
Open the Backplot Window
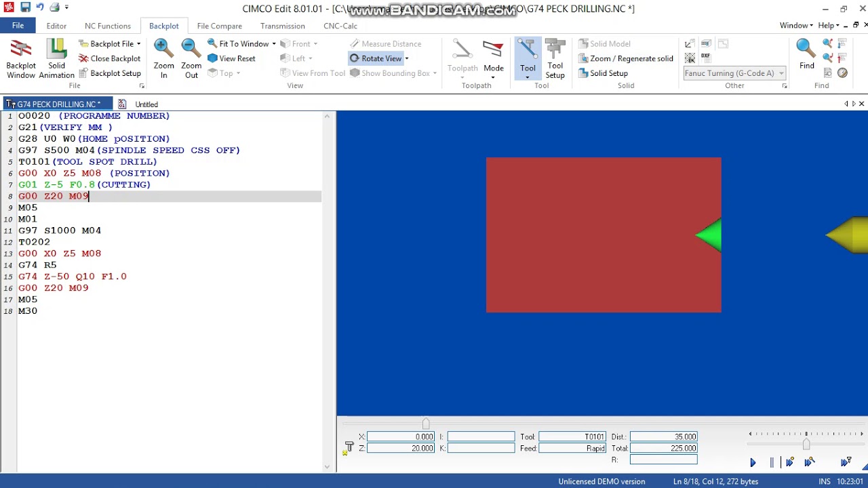(21, 59)
